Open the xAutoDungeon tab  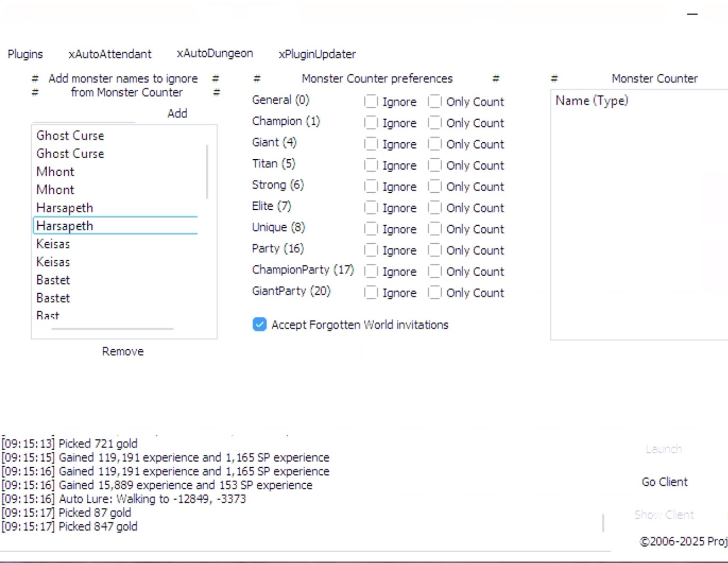click(215, 54)
